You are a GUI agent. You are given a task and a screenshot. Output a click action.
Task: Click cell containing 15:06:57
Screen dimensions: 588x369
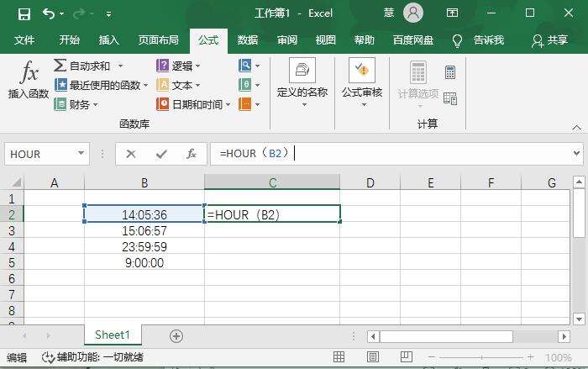144,231
